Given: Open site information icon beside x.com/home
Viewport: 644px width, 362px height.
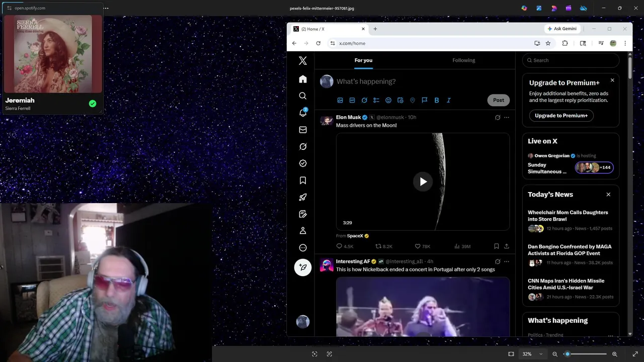Looking at the screenshot, I should click(332, 43).
